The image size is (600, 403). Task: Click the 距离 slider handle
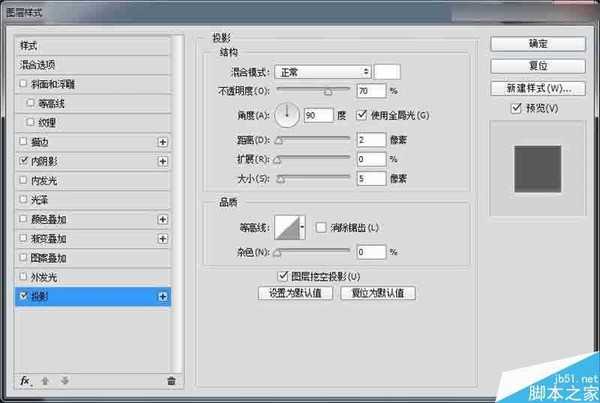tap(279, 140)
